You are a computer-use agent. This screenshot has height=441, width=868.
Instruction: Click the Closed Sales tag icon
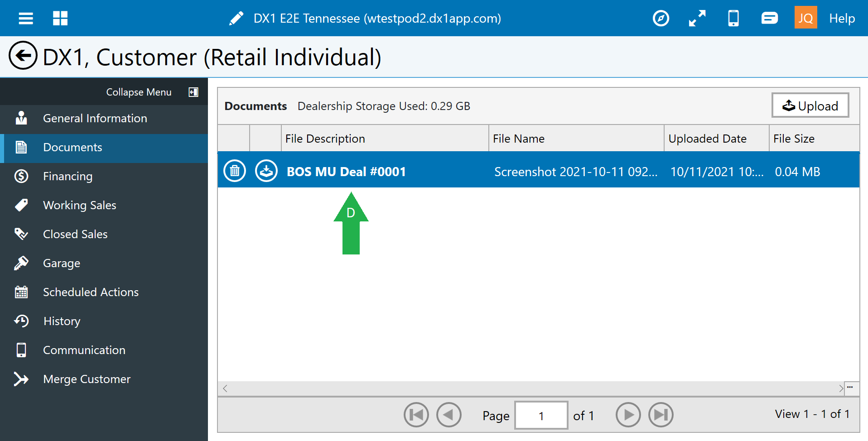[21, 234]
